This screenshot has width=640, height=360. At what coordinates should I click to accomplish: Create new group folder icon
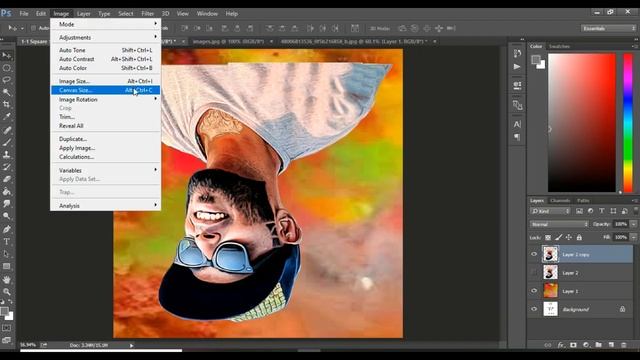click(598, 345)
